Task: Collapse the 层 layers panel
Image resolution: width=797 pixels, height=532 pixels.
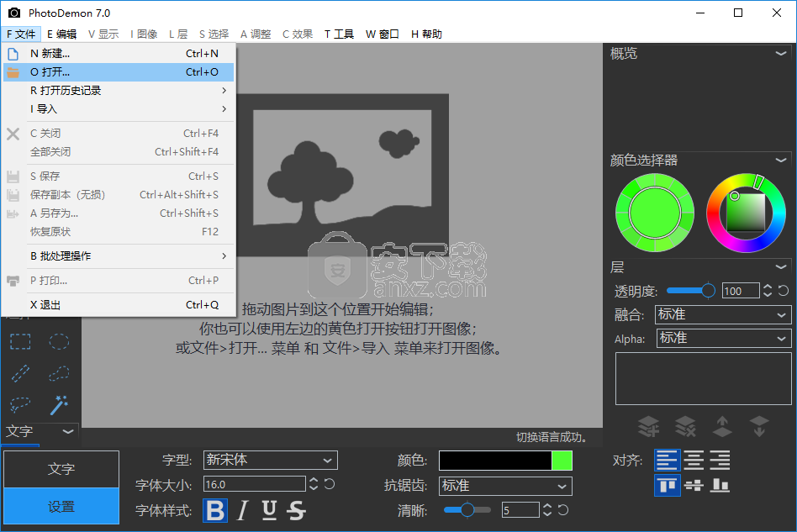Action: pos(781,266)
